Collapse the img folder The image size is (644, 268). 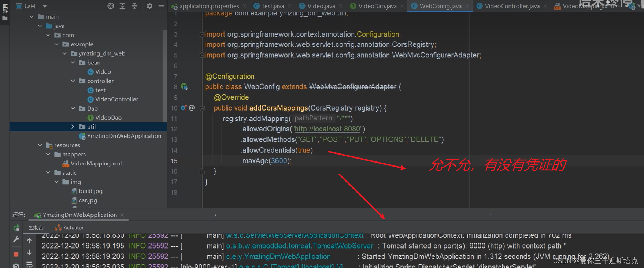(x=56, y=182)
